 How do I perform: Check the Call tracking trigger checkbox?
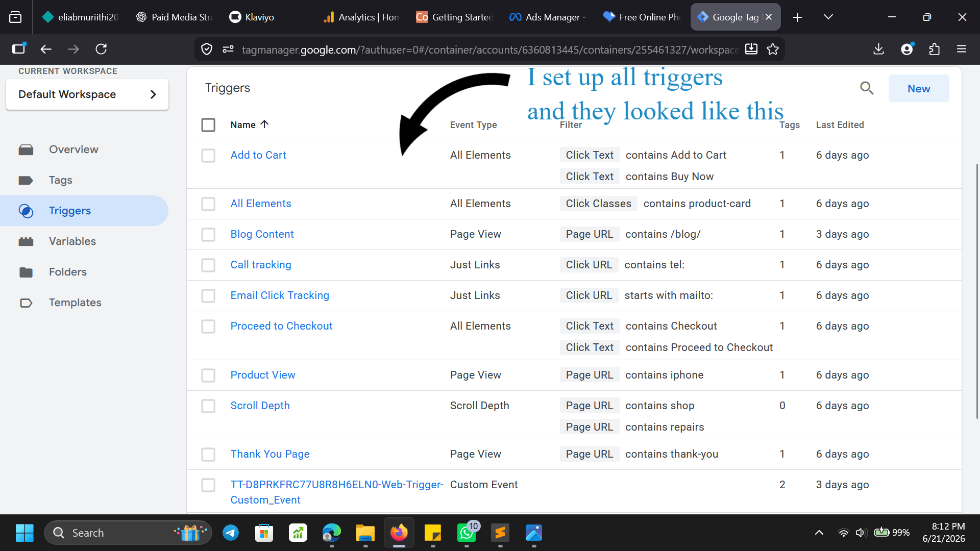click(208, 265)
